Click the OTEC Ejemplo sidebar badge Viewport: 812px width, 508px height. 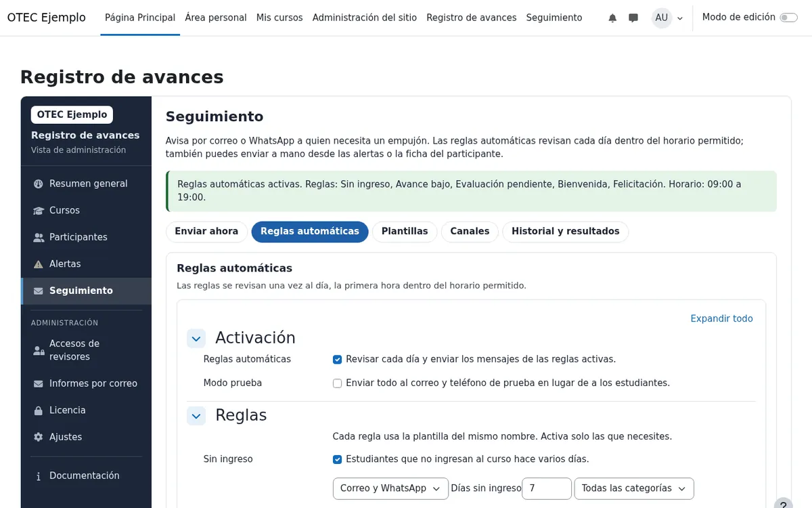click(x=72, y=115)
